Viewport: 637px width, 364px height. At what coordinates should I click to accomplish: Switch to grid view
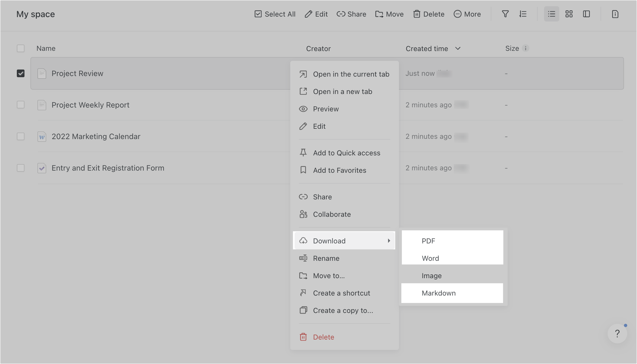coord(569,14)
